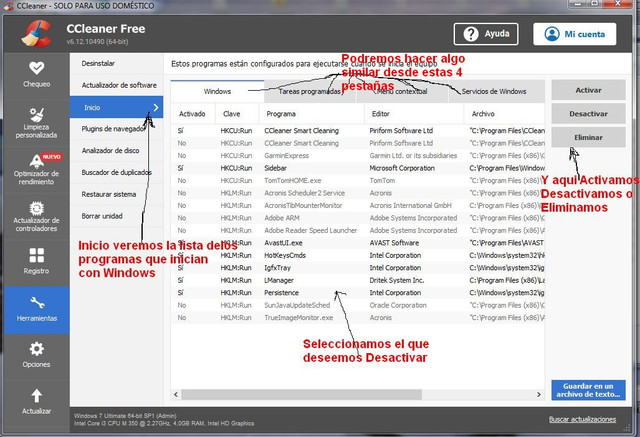640x437 pixels.
Task: Select Acronis Scheduler2 Service row
Action: point(358,193)
